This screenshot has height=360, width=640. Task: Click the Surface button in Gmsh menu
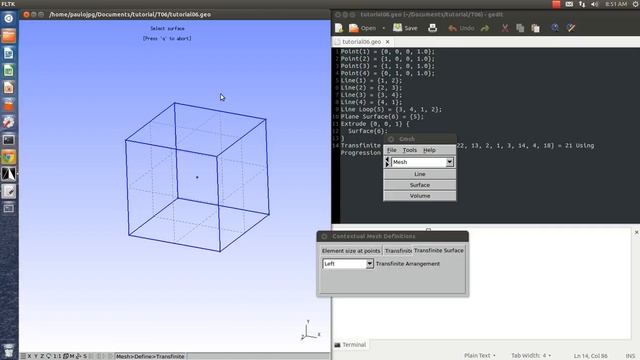pos(420,185)
